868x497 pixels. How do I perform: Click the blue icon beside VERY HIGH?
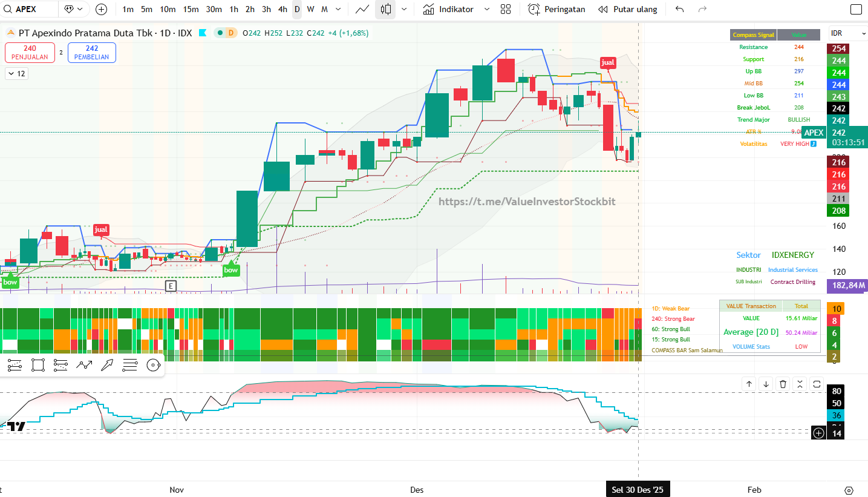814,144
